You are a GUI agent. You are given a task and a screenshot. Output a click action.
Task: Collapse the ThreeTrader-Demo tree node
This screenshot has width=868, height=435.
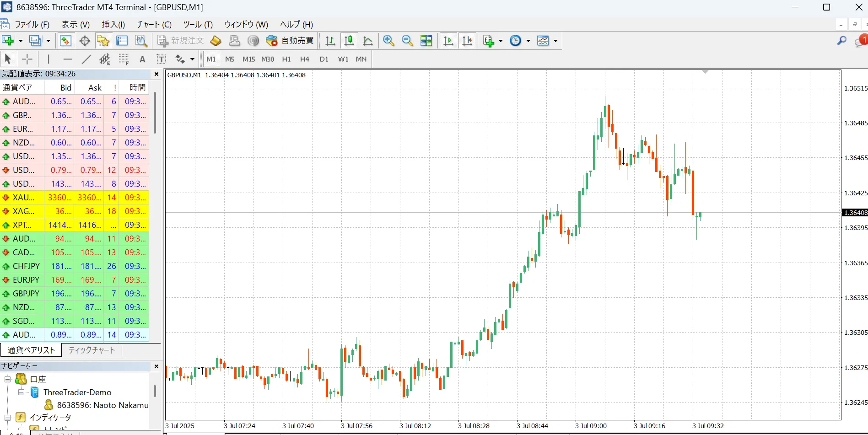click(x=21, y=392)
